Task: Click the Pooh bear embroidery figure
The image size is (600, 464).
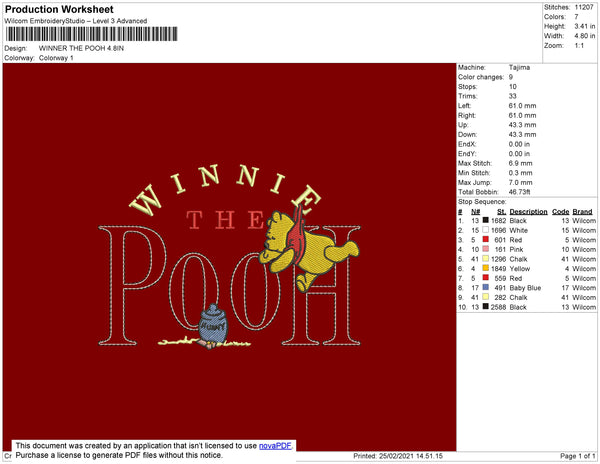Action: click(308, 251)
